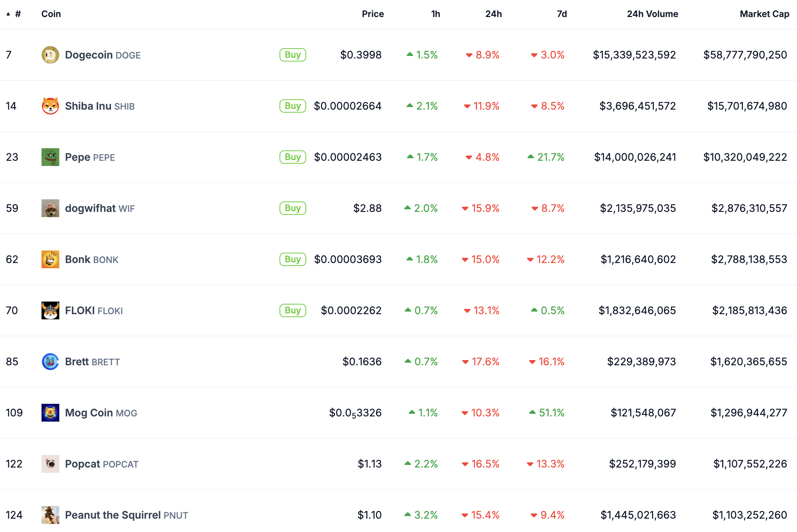Open the Pepe frog coin icon
This screenshot has height=532, width=797.
click(50, 157)
